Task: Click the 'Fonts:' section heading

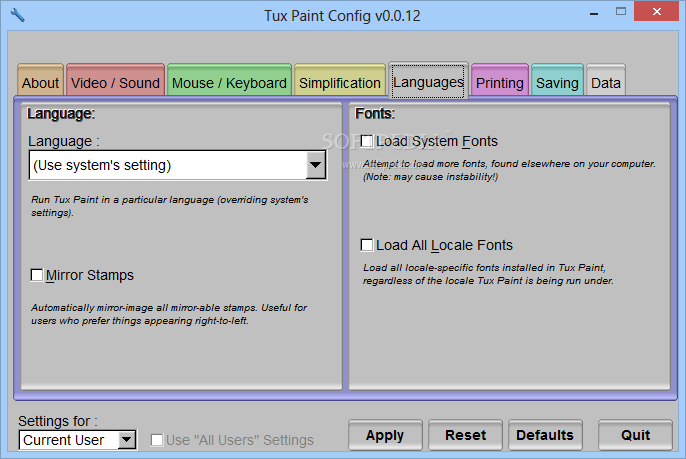Action: [x=375, y=114]
